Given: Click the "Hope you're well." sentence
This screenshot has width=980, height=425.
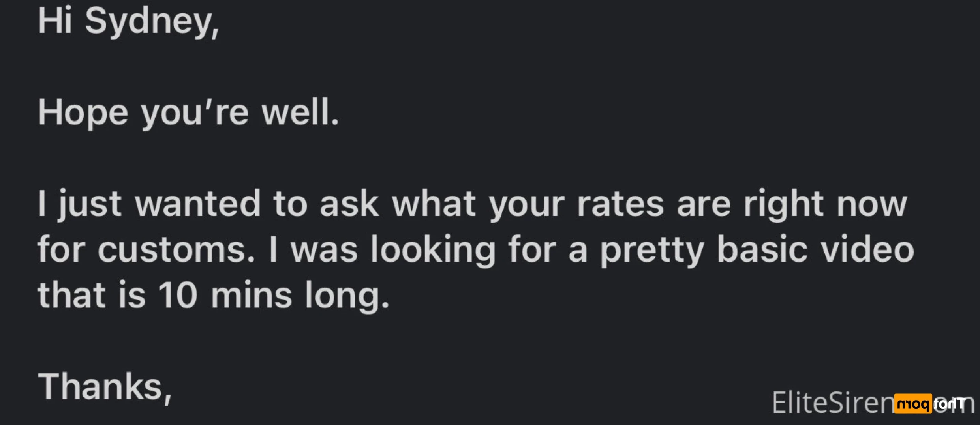Looking at the screenshot, I should pos(188,113).
